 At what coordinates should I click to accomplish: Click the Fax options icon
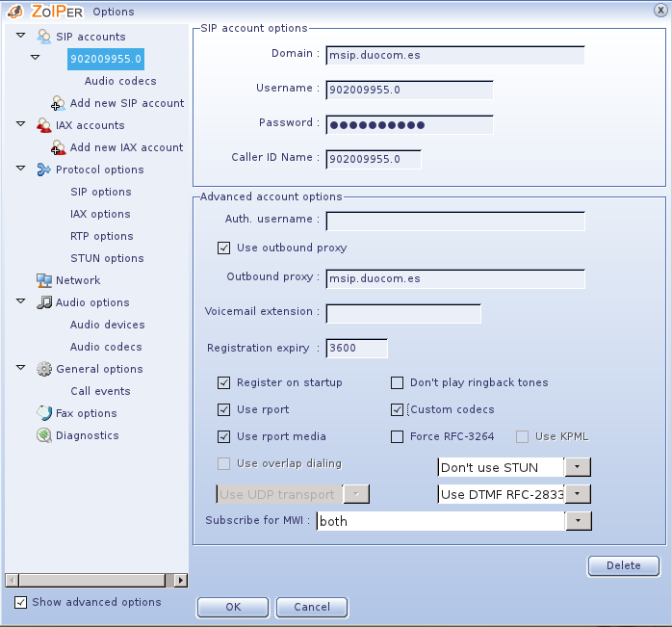[44, 413]
